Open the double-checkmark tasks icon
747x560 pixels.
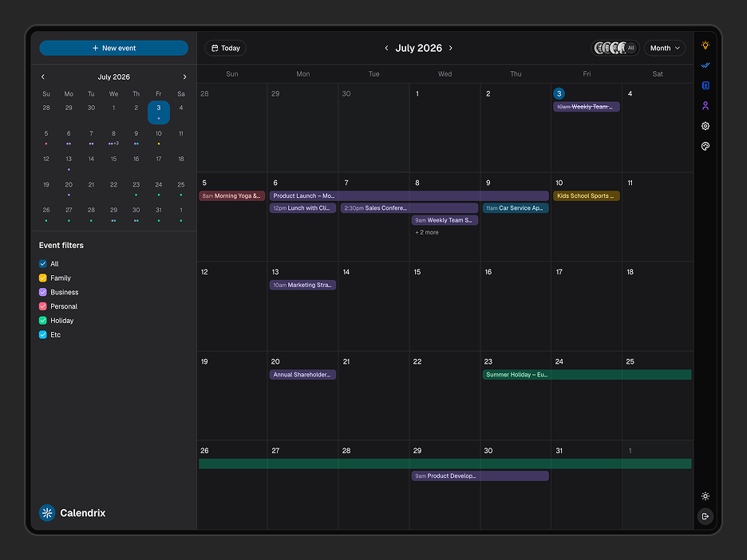(x=705, y=65)
